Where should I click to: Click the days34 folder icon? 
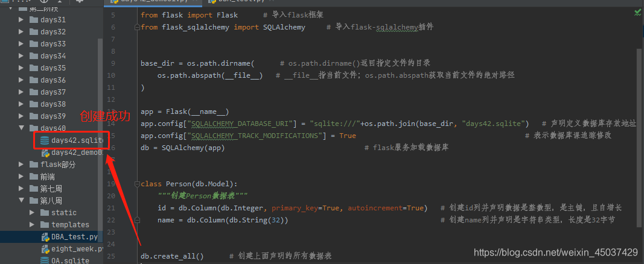[34, 55]
